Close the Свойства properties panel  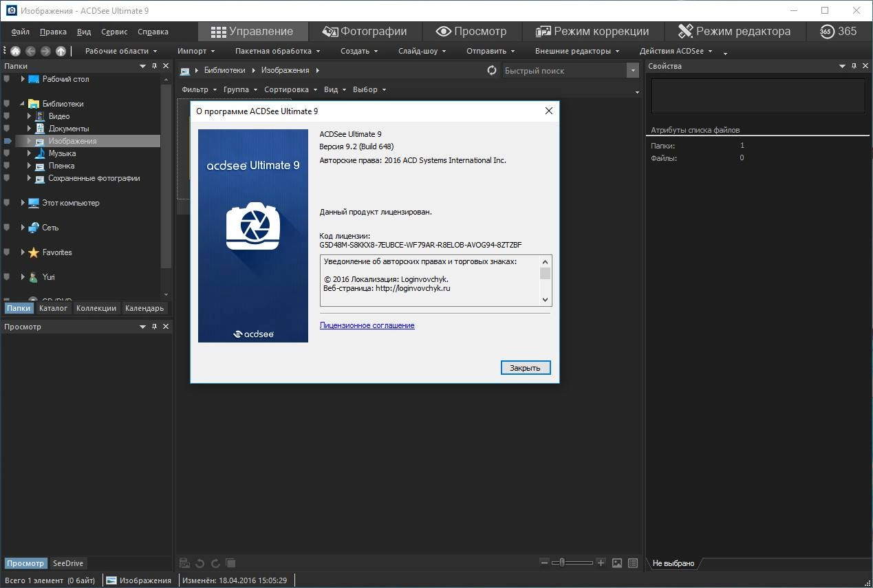[x=865, y=66]
